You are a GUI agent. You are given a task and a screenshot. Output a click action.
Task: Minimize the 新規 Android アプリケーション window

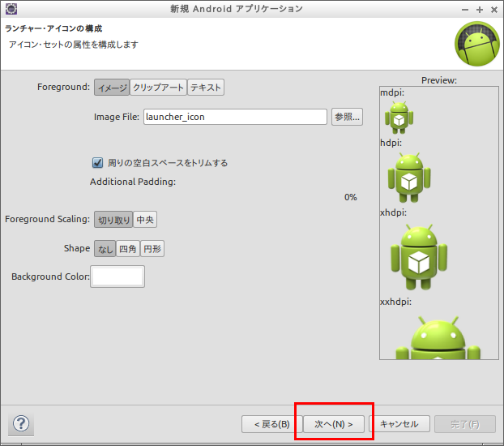tap(465, 10)
